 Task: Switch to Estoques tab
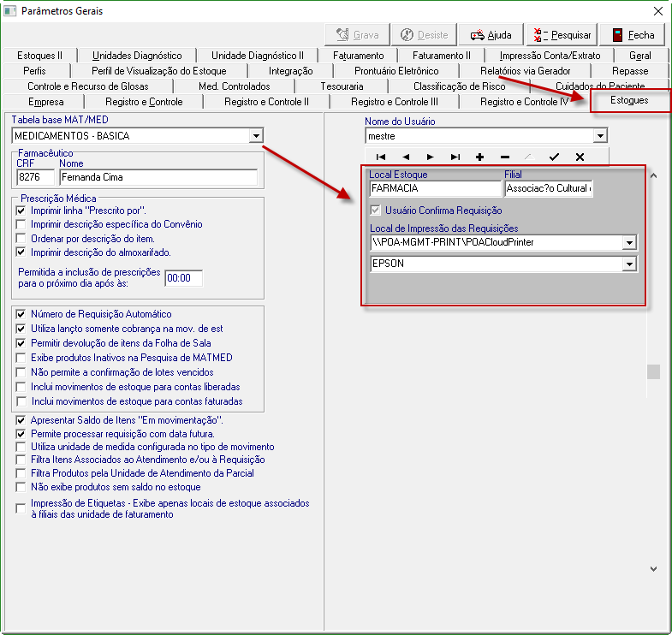[x=629, y=100]
